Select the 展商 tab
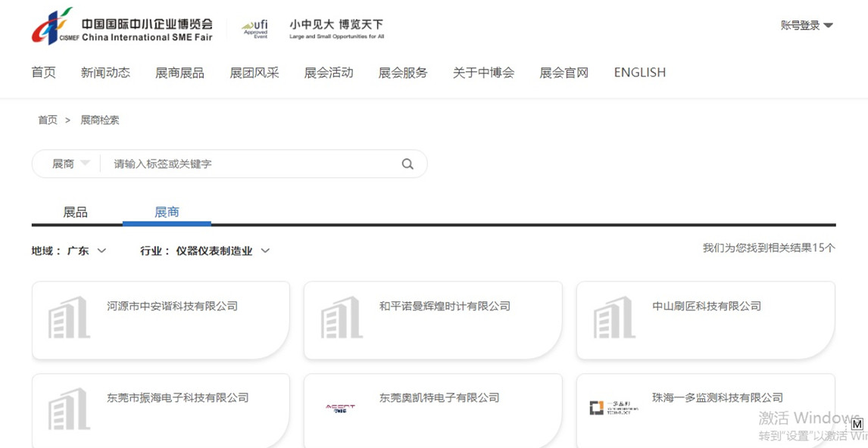Screen dimensions: 868x448 167,212
